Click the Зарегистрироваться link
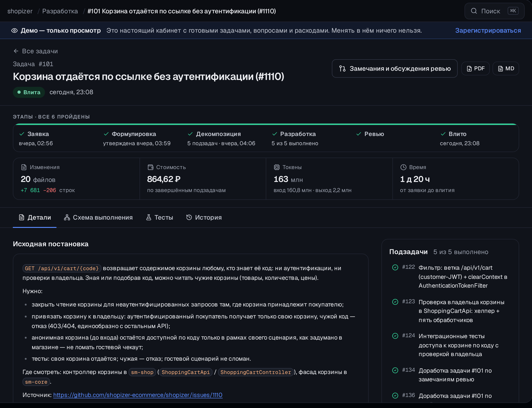The image size is (532, 408). (488, 31)
